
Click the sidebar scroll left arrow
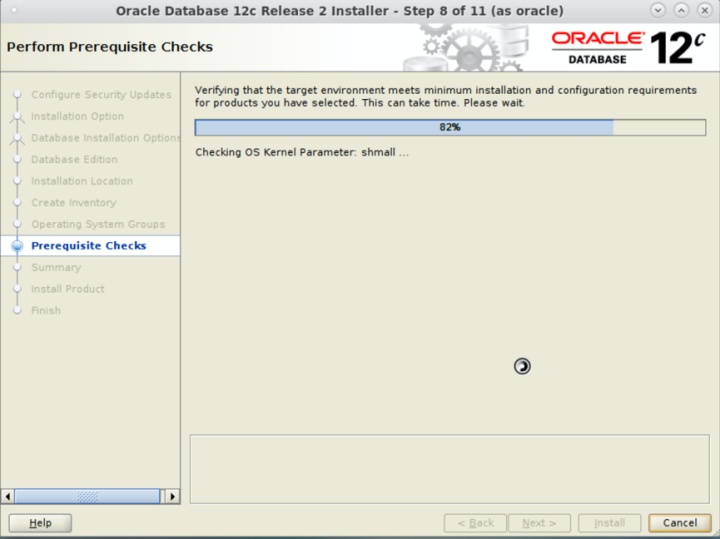pos(7,496)
